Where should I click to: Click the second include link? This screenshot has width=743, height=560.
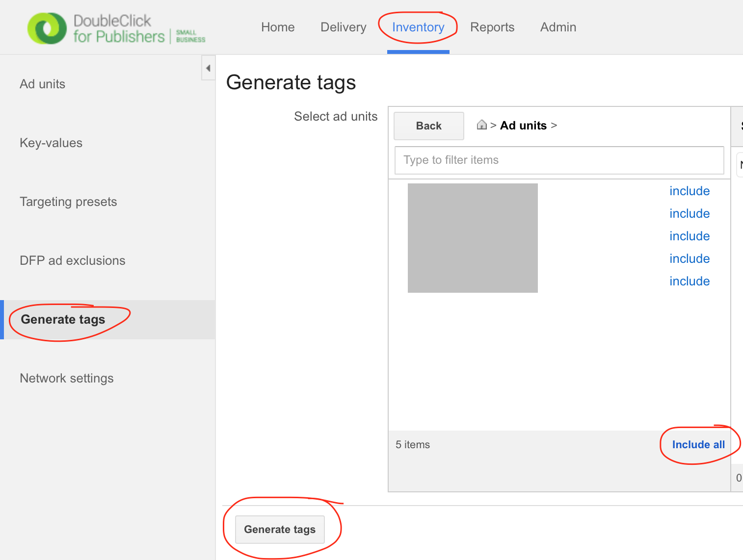(x=690, y=213)
